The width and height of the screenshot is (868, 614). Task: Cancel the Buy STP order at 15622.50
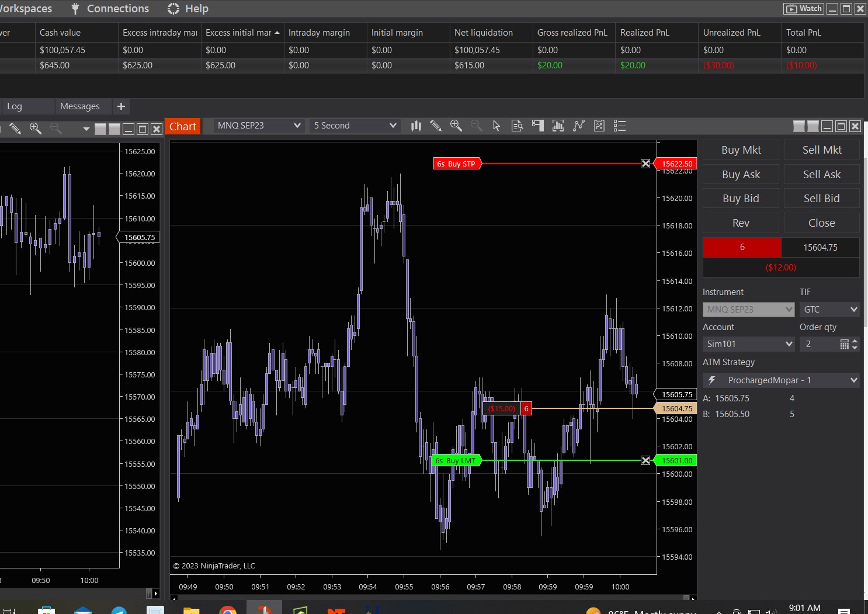pos(645,164)
